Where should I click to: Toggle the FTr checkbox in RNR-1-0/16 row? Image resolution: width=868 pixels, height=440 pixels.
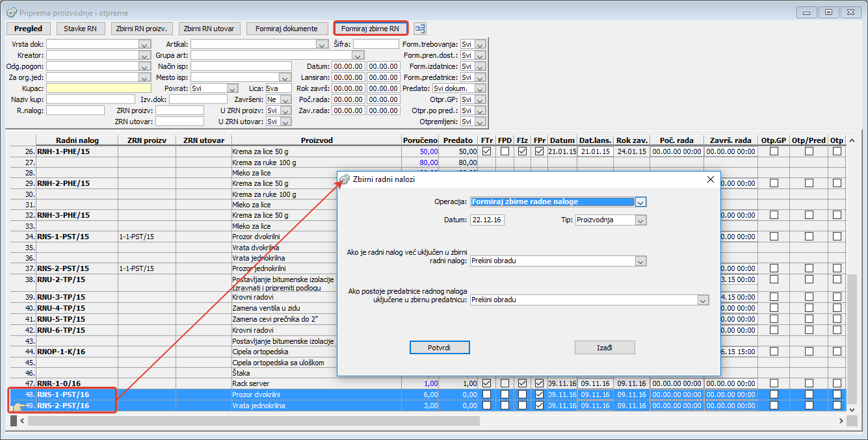coord(487,383)
